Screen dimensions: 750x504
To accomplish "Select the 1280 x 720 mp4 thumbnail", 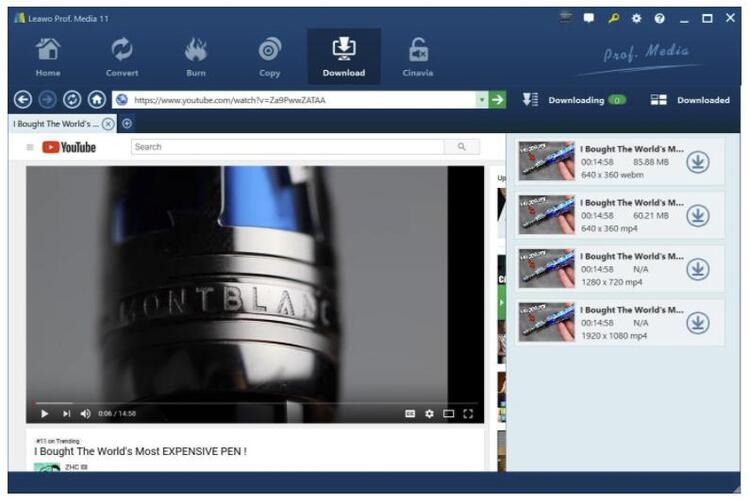I will [x=547, y=268].
